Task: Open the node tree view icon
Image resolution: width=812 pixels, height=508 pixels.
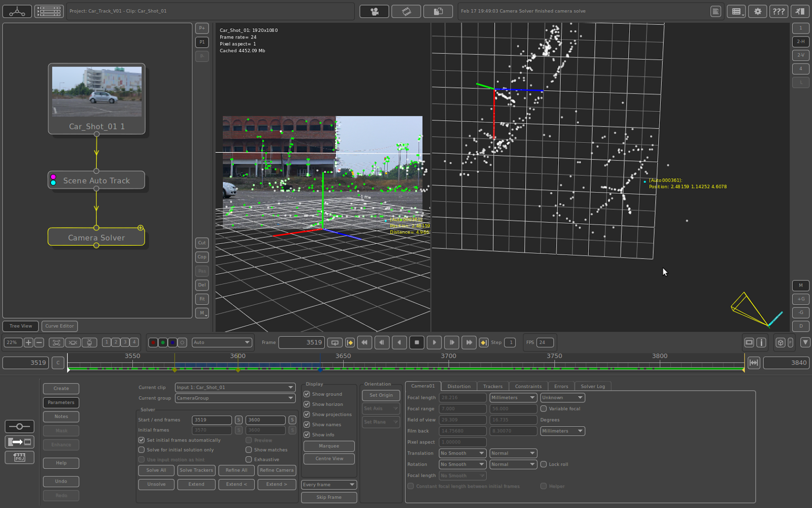Action: coord(17,11)
